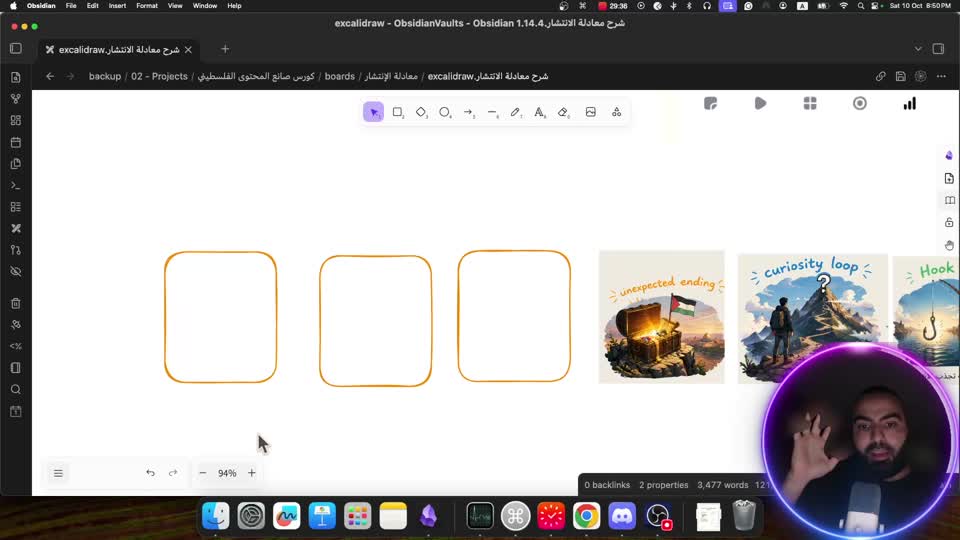Viewport: 960px width, 540px height.
Task: Click the grid squares icon on canvas
Action: coord(810,103)
